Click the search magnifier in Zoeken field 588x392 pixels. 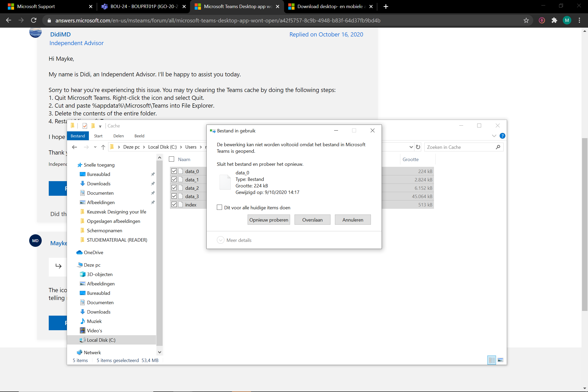[498, 147]
